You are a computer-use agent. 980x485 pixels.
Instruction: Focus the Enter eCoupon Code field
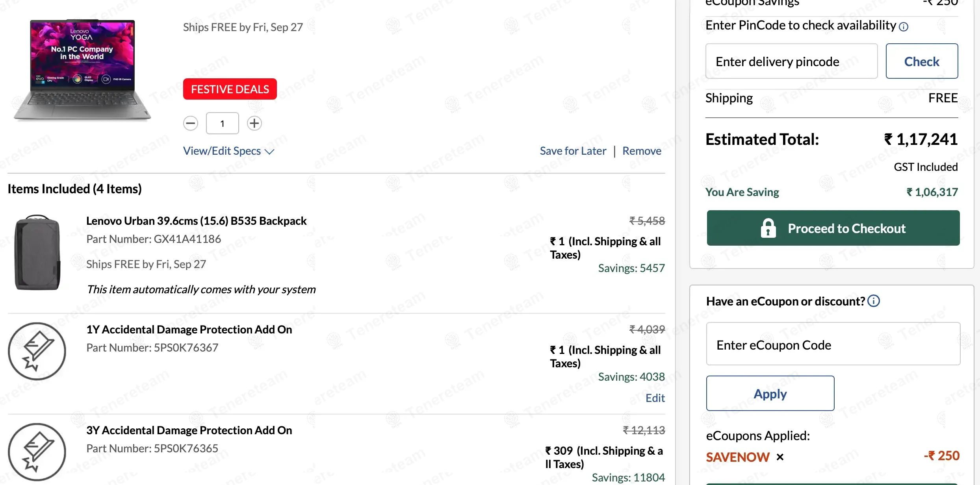tap(833, 344)
